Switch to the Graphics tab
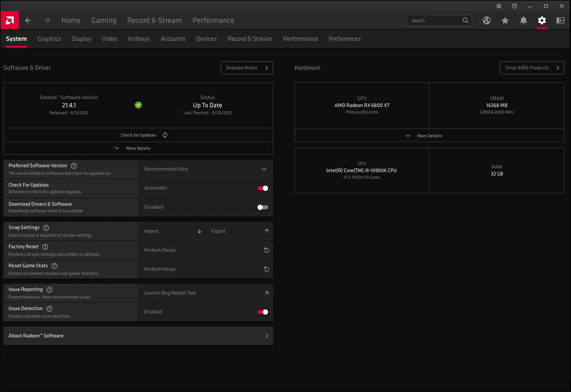This screenshot has width=571, height=392. tap(49, 39)
